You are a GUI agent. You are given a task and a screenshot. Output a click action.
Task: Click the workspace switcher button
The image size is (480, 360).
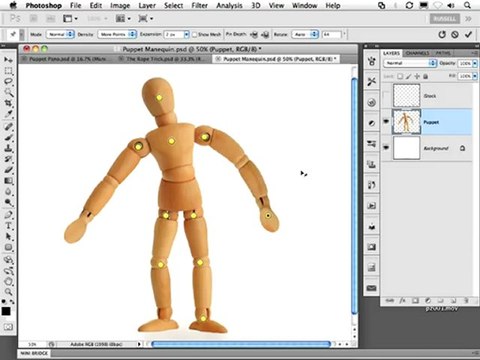(x=444, y=19)
